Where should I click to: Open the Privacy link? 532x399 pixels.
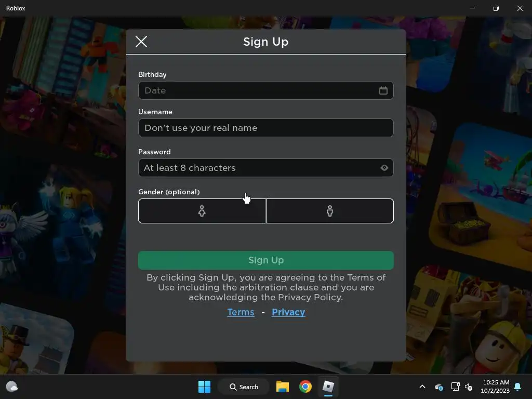click(x=288, y=312)
